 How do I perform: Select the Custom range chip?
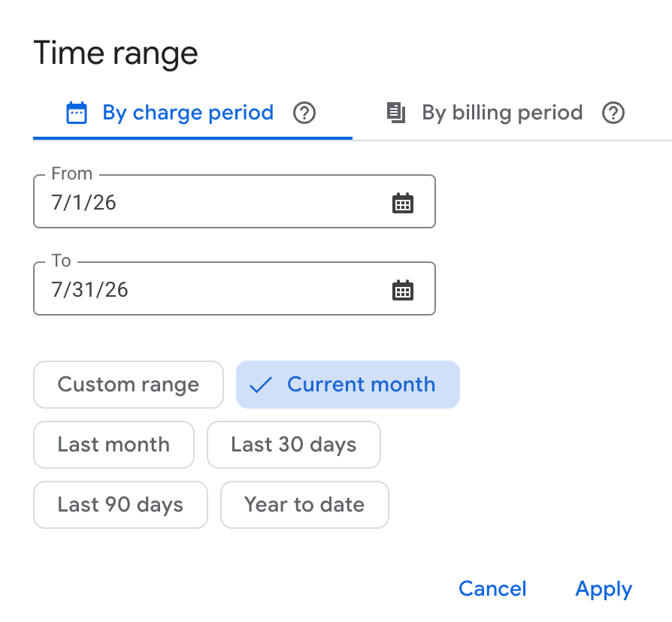(128, 385)
